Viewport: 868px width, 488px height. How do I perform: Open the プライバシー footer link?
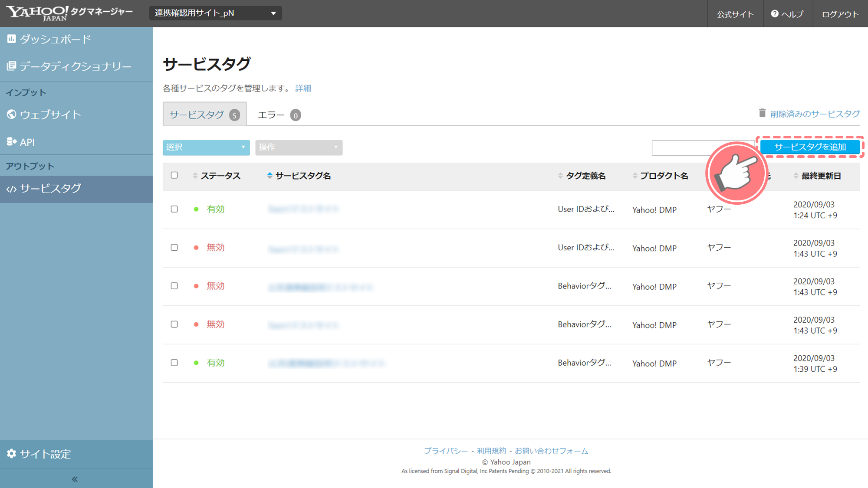coord(446,451)
